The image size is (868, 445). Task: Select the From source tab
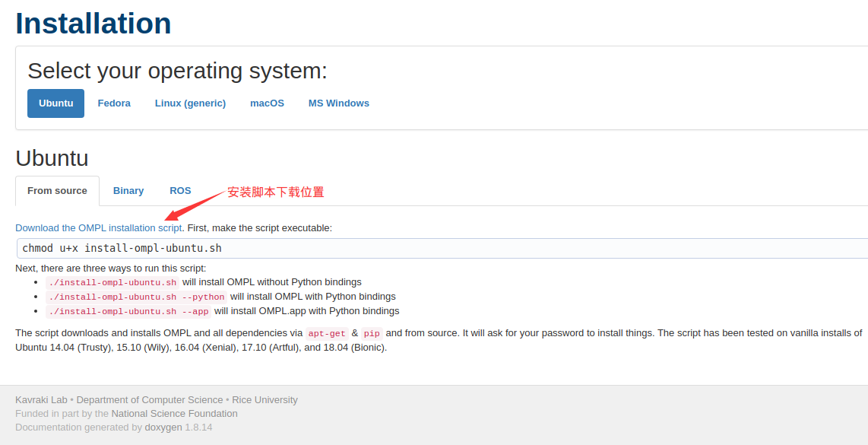click(x=57, y=190)
